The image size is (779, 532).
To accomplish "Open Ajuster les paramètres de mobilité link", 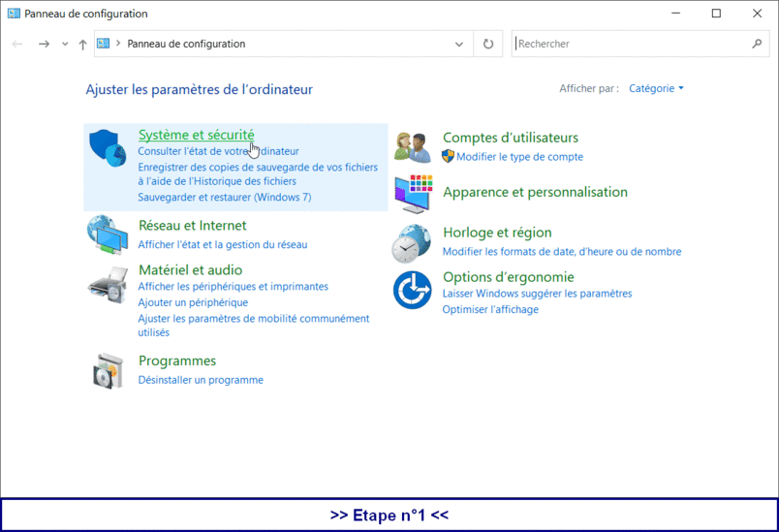I will [254, 326].
